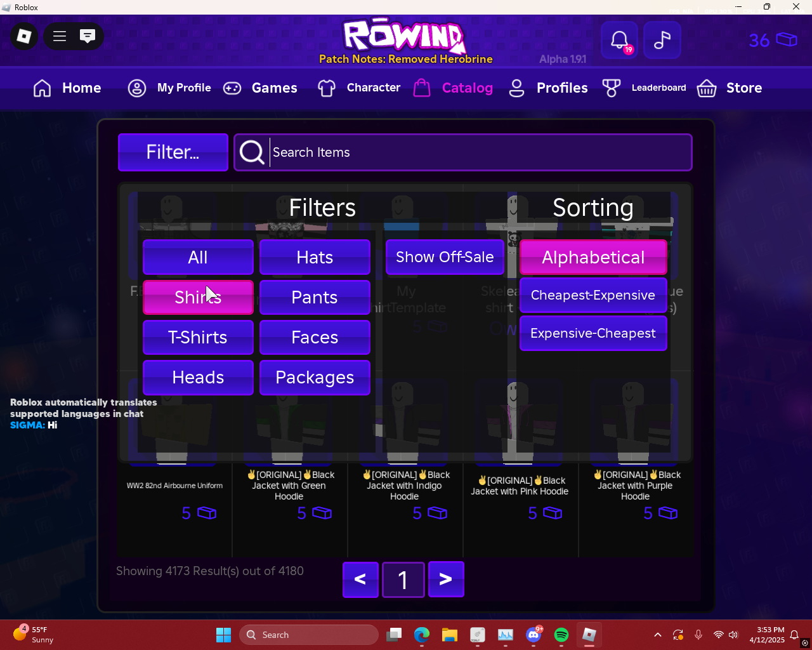
Task: Click the price of the Green Hoodie jacket
Action: click(x=314, y=513)
